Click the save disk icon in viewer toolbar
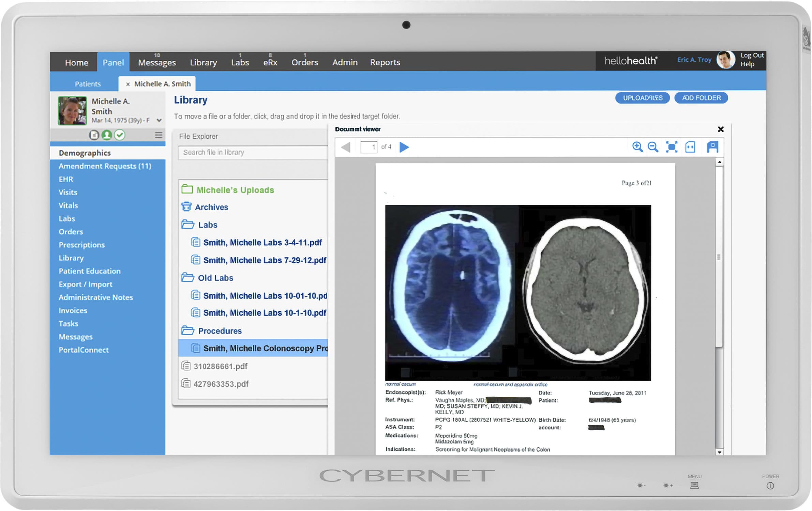 tap(712, 147)
